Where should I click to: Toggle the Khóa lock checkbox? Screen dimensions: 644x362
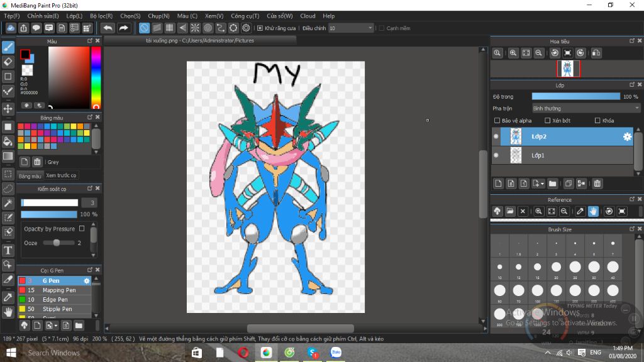(x=597, y=121)
